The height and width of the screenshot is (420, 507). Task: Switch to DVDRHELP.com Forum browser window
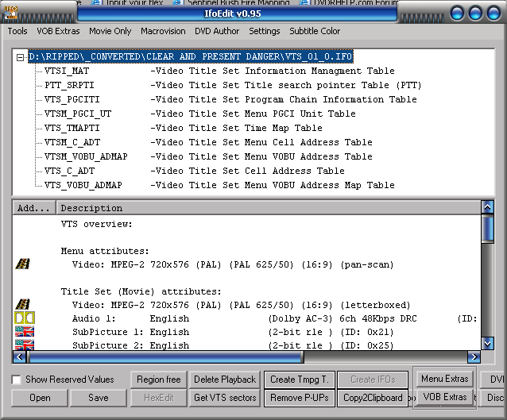pyautogui.click(x=349, y=2)
